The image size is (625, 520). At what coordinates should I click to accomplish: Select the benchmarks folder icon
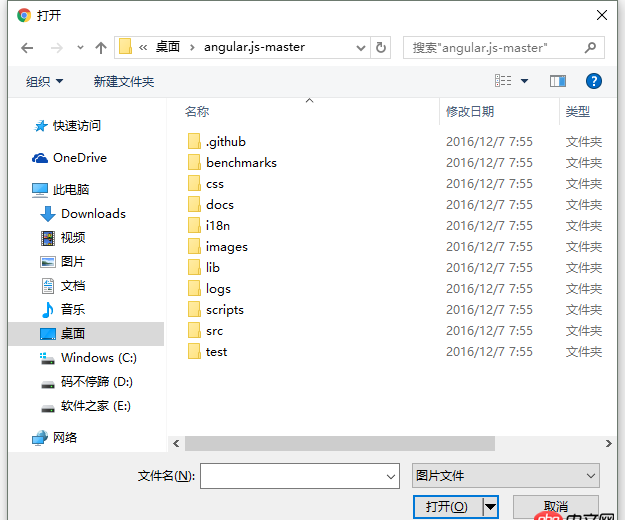pyautogui.click(x=194, y=163)
